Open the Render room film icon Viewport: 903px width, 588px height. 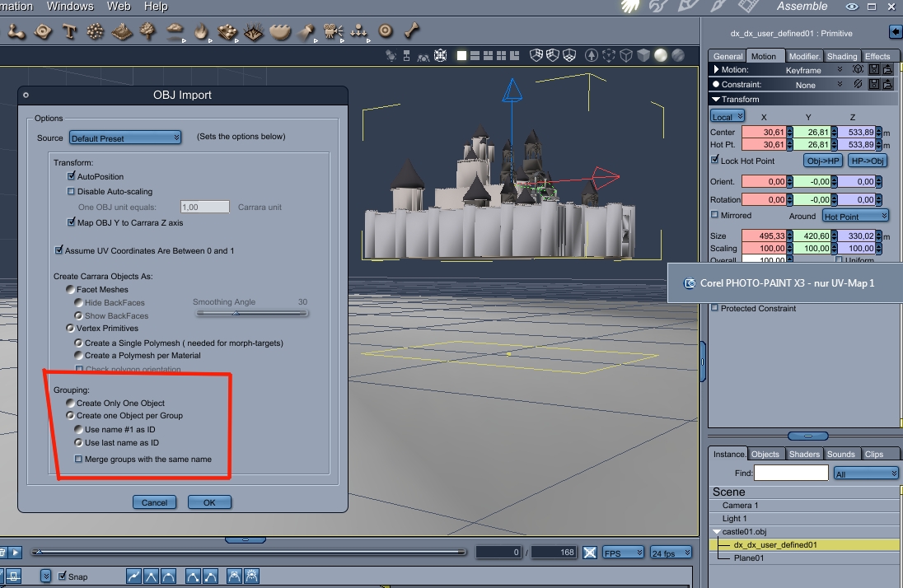point(749,7)
